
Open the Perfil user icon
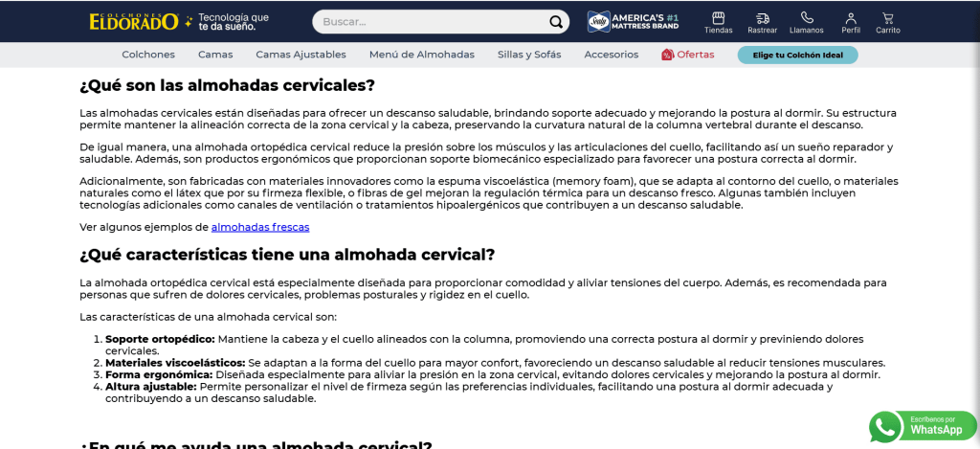pos(850,18)
